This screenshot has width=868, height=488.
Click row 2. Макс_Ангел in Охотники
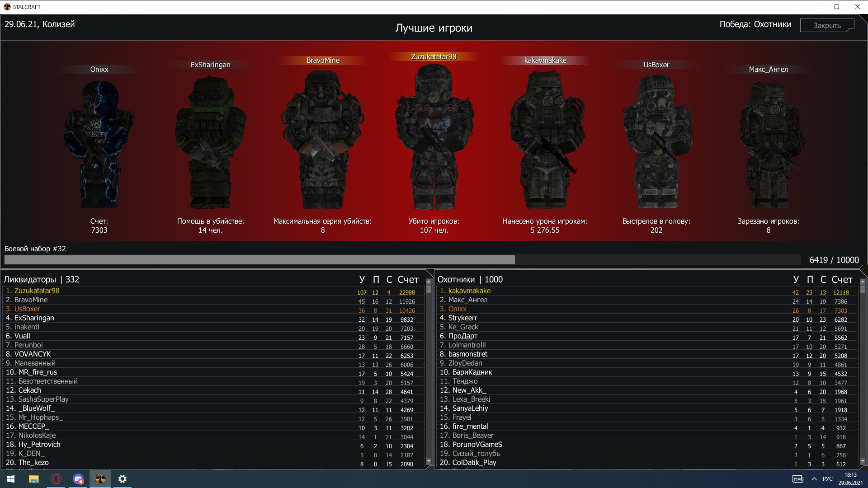(x=648, y=300)
